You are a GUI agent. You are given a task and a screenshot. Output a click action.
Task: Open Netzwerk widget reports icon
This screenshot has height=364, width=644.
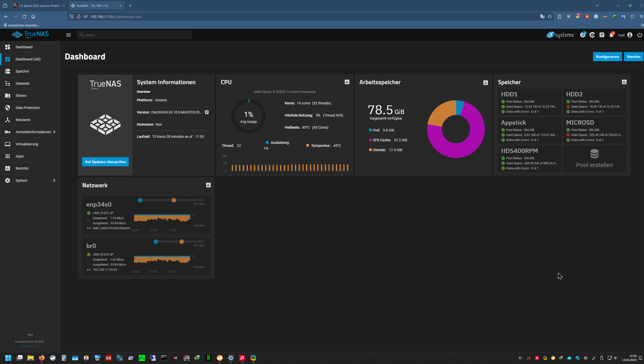coord(208,185)
